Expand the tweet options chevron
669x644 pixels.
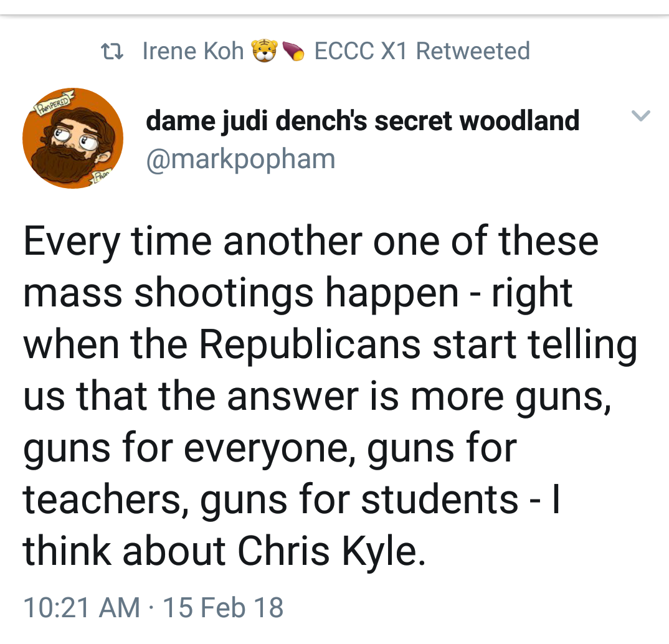(x=641, y=116)
